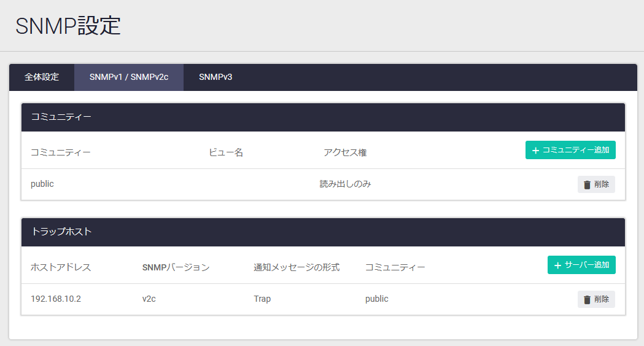Click host address 192.168.10.2
This screenshot has width=644, height=346.
pos(56,299)
